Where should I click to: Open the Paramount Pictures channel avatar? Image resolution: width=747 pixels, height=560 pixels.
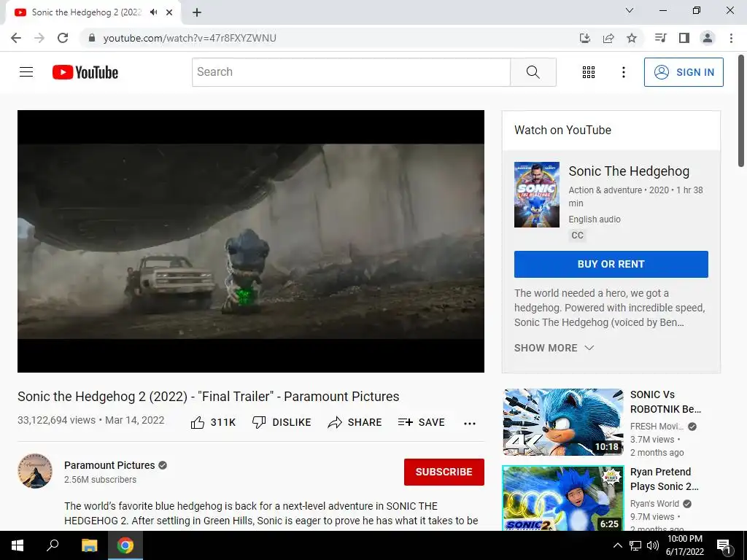35,471
